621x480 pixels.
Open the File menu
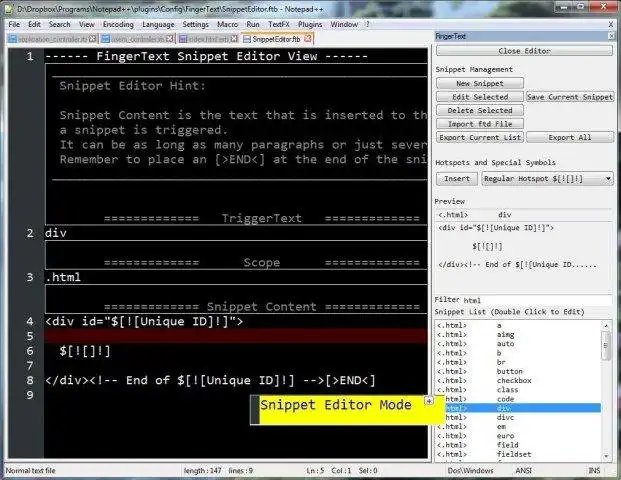[14, 24]
